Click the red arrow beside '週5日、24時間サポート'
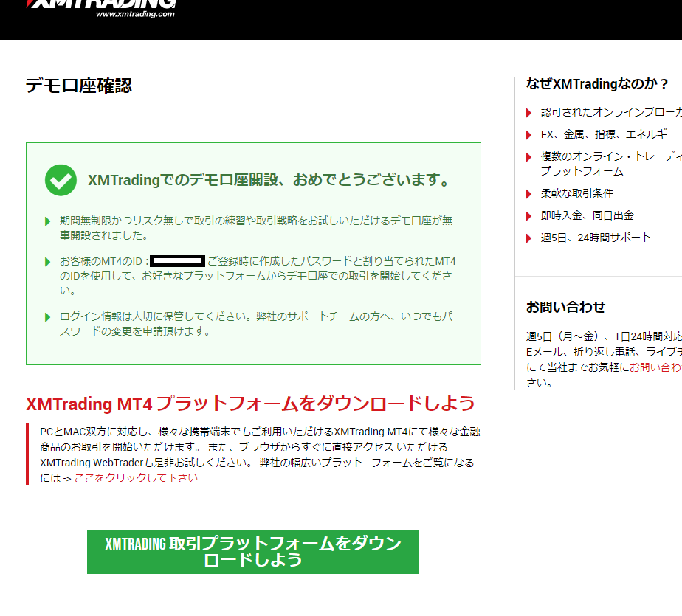Viewport: 682px width, 616px height. tap(529, 238)
